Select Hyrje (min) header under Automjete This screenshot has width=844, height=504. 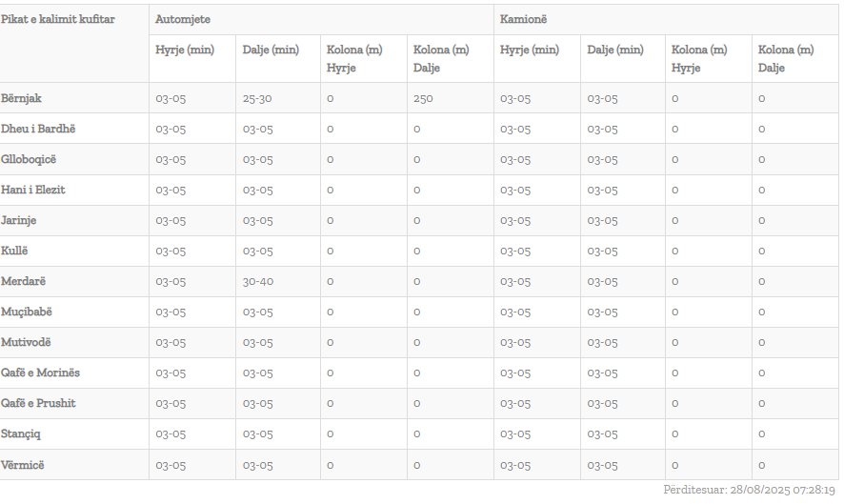[x=185, y=50]
